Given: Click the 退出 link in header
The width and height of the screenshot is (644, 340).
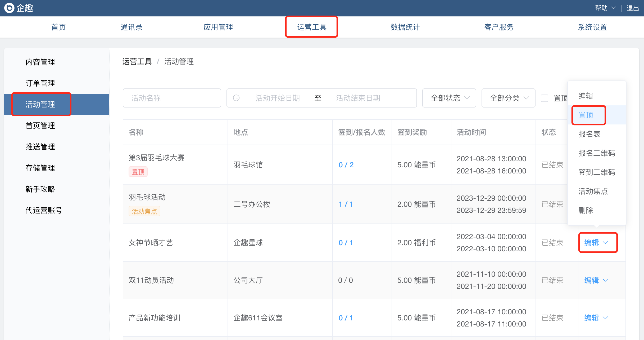Looking at the screenshot, I should pyautogui.click(x=633, y=8).
